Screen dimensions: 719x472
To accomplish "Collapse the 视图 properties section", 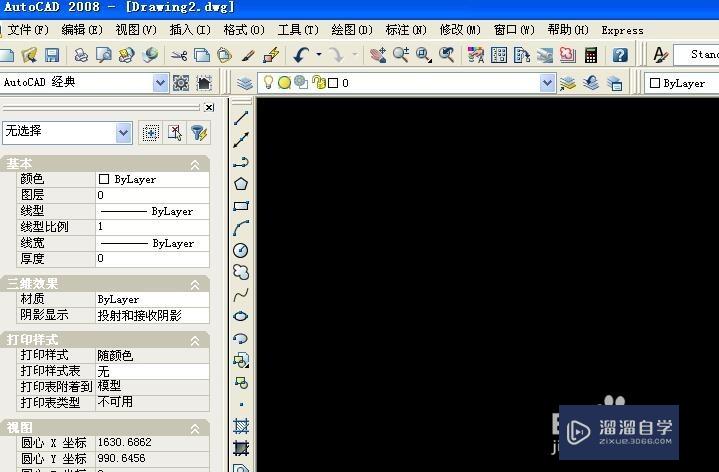I will tap(195, 429).
